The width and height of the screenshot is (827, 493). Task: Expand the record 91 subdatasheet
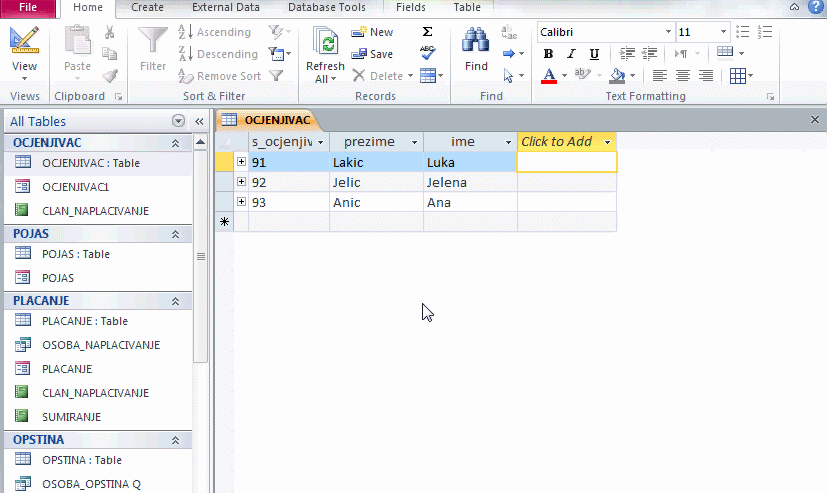[x=242, y=162]
